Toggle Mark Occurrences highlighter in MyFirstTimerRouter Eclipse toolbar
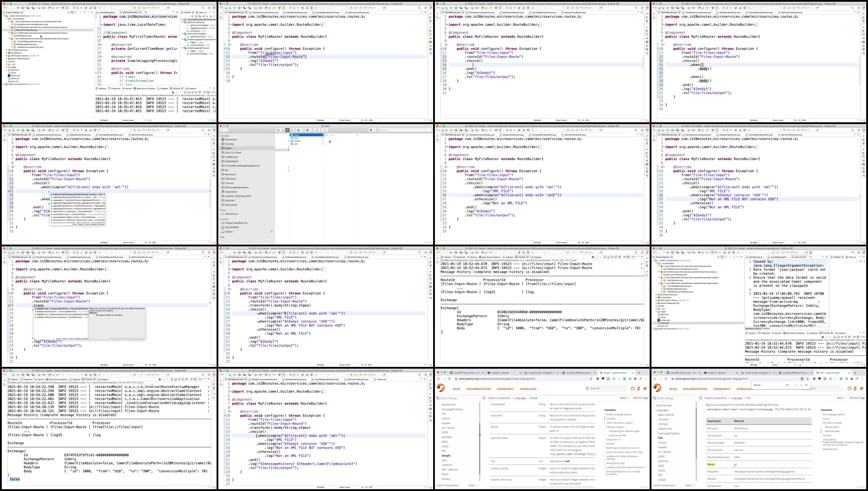The image size is (868, 491). coord(67,8)
